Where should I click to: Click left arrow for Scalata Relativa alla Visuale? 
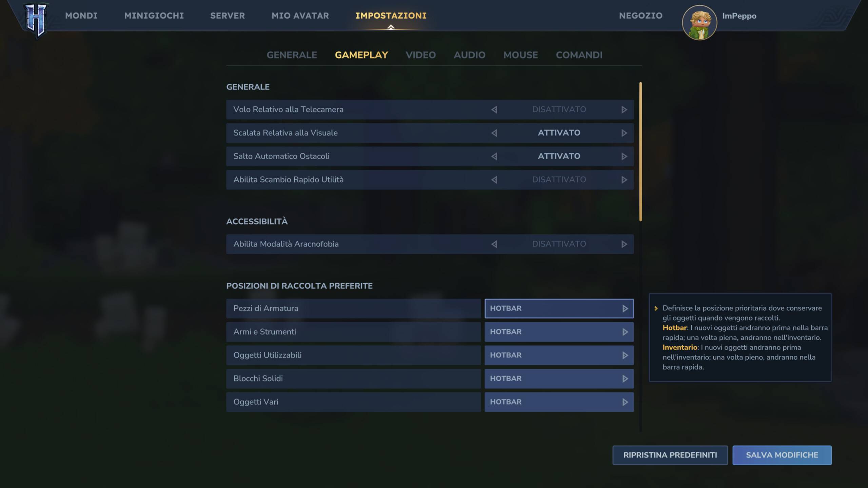click(494, 133)
